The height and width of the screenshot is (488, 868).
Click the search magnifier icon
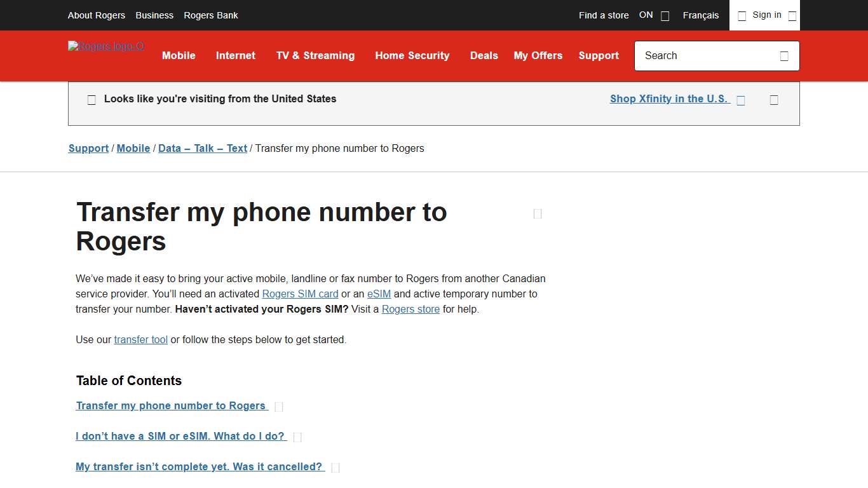coord(784,56)
